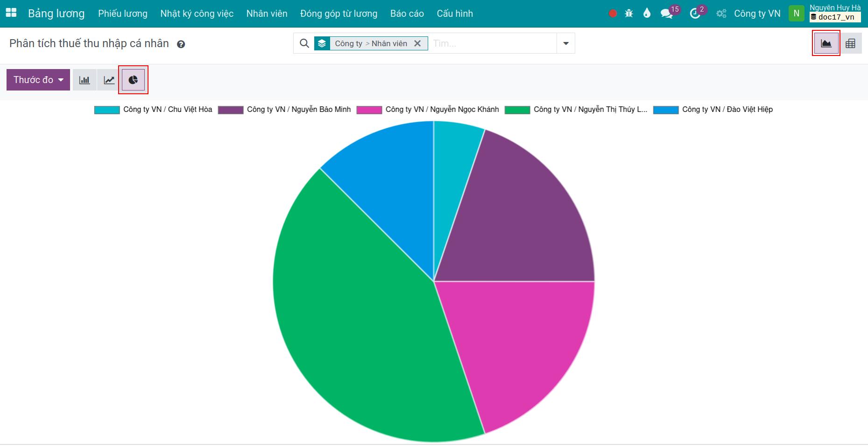Expand the Thước đo measures dropdown
The width and height of the screenshot is (868, 446).
tap(38, 80)
